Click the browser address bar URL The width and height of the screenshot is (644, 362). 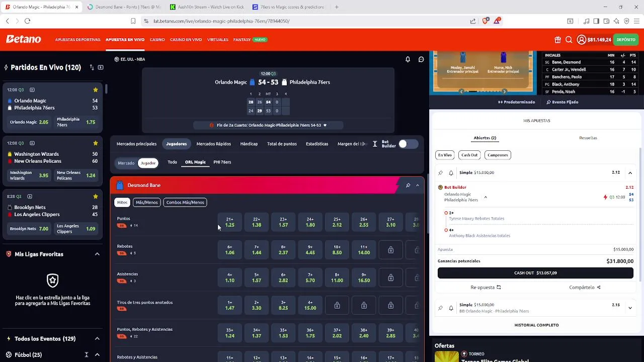tap(221, 21)
